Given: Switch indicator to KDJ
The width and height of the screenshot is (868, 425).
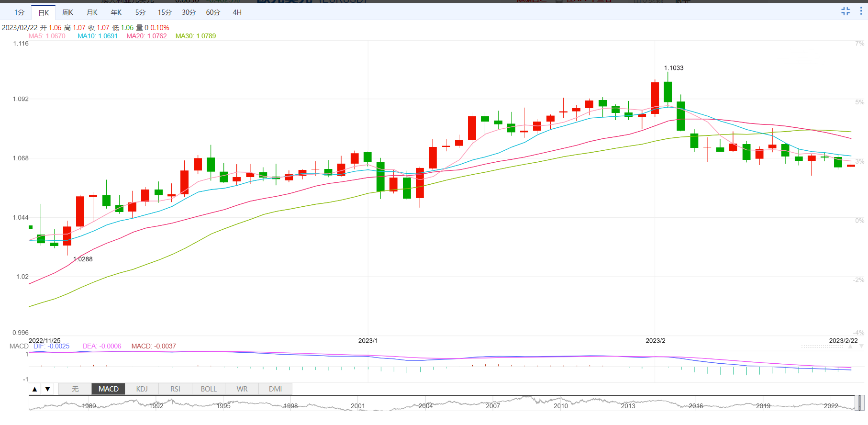Looking at the screenshot, I should (142, 389).
